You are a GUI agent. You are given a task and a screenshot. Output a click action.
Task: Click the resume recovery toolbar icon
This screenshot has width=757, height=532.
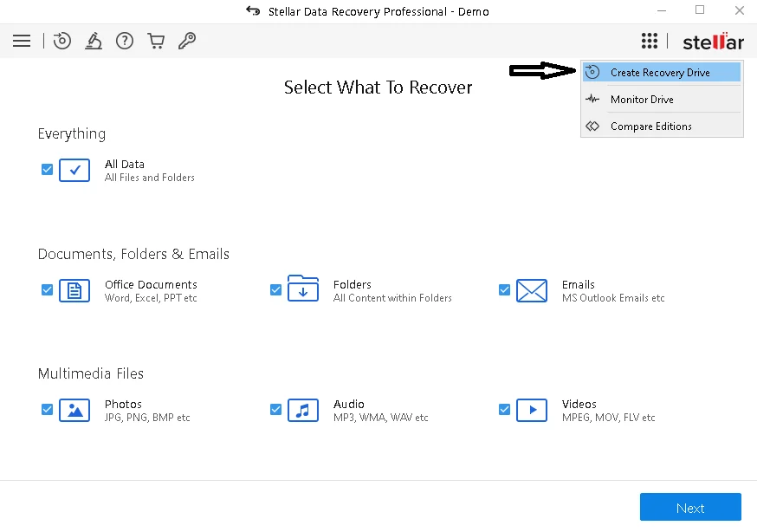[61, 41]
